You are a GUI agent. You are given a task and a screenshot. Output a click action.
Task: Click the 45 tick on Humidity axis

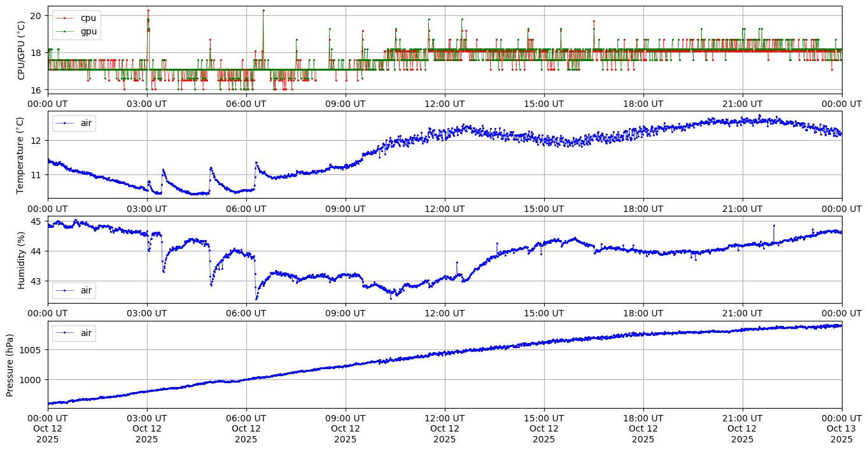pyautogui.click(x=36, y=221)
